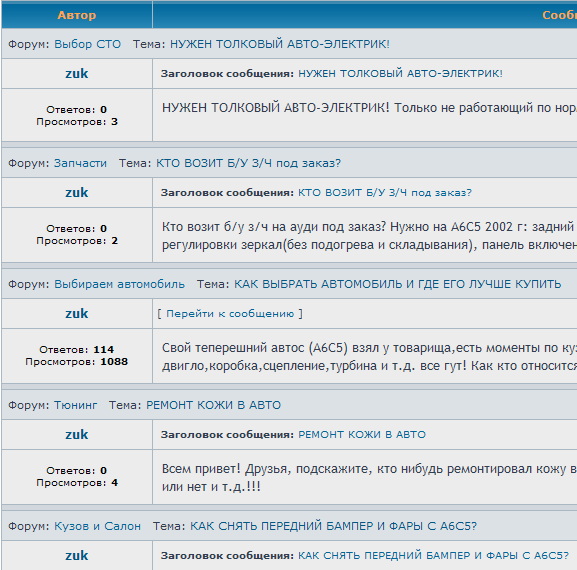The height and width of the screenshot is (570, 577).
Task: Open zuk author profile in first result
Action: [77, 74]
